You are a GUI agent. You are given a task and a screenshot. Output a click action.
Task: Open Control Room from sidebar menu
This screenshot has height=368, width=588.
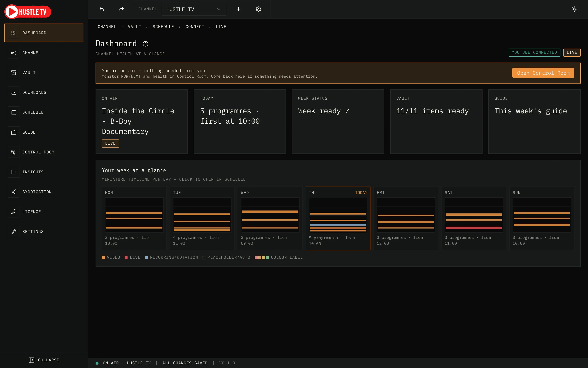coord(44,152)
